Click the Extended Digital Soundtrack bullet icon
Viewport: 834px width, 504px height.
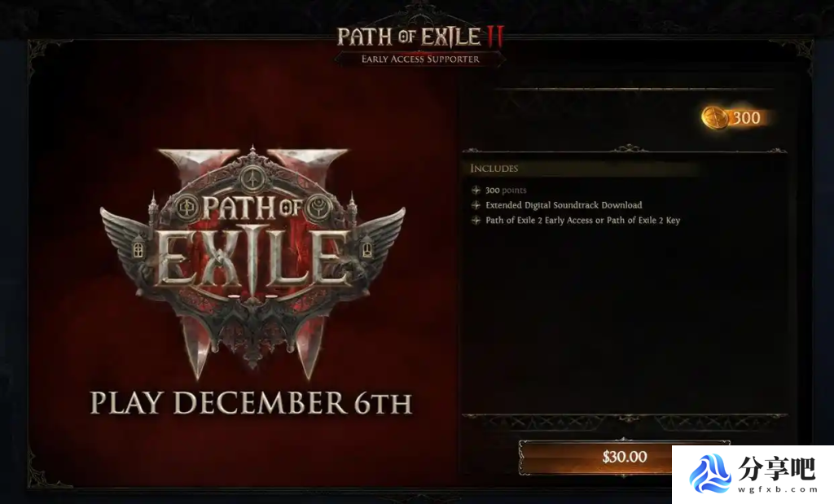(476, 204)
